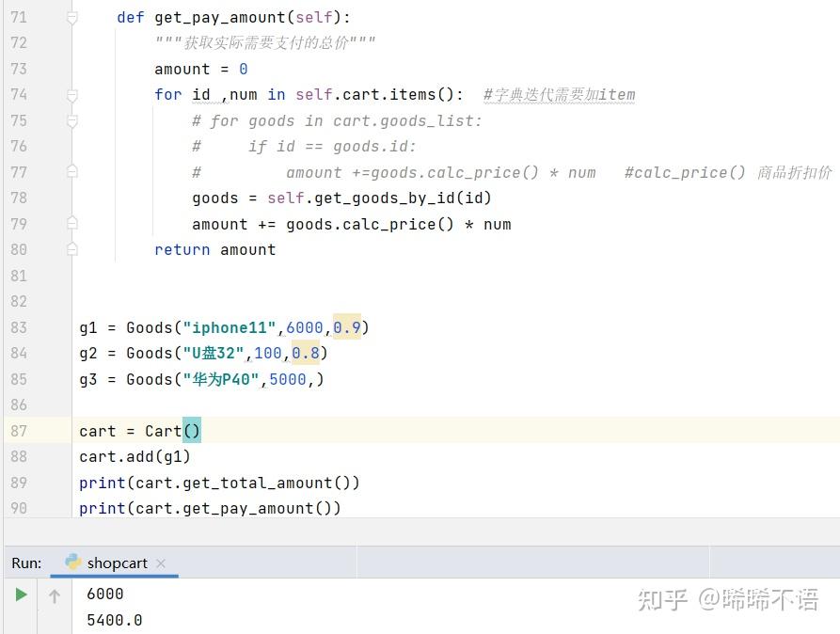
Task: Click 'amount = 0' assignment line
Action: click(201, 69)
